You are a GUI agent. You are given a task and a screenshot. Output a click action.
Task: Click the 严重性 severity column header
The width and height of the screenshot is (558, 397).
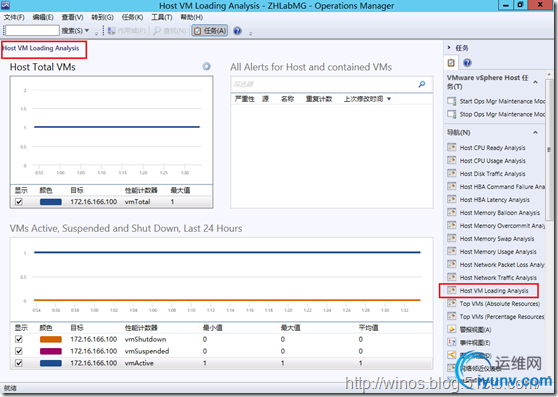coord(245,99)
